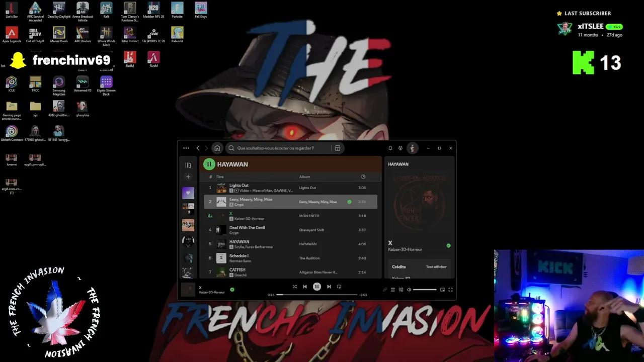Open the Graveyard Shift album link
The width and height of the screenshot is (644, 362).
point(311,230)
